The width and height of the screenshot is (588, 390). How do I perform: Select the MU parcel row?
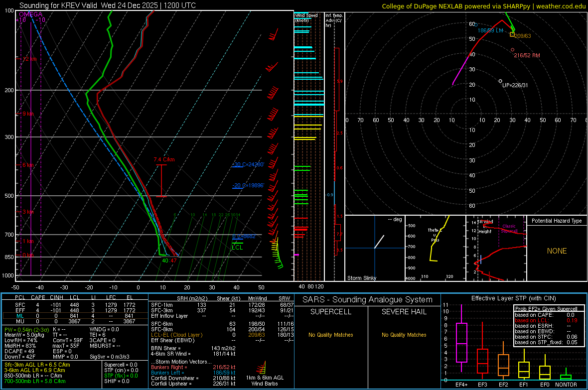75,321
